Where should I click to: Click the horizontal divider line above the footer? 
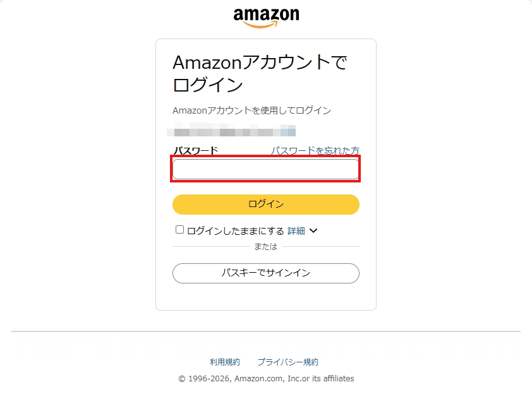click(265, 331)
